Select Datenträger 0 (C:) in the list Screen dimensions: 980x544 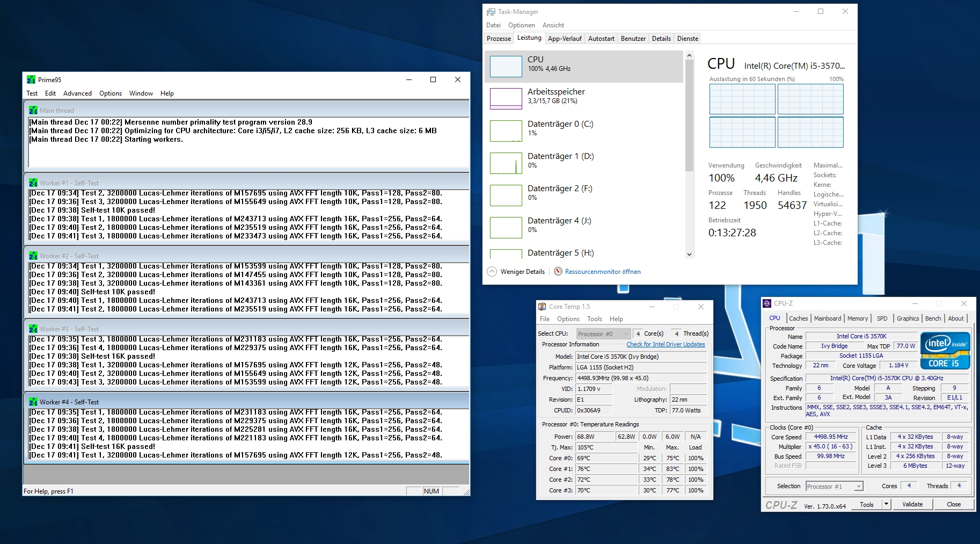(x=584, y=130)
